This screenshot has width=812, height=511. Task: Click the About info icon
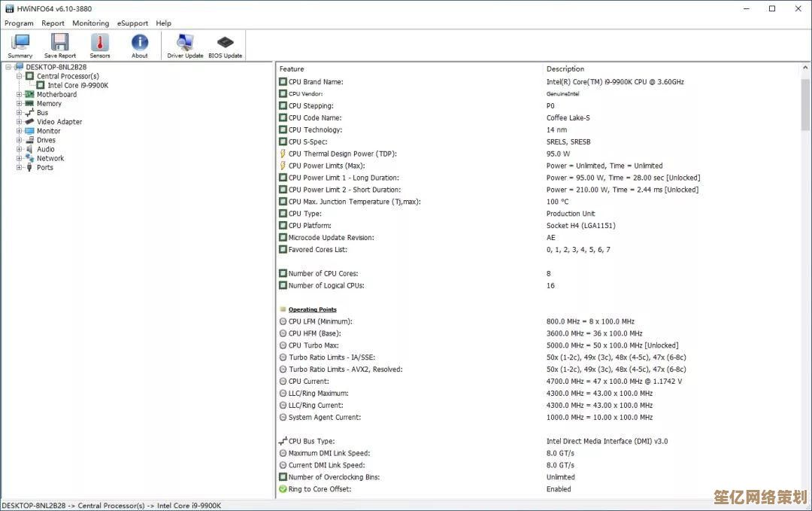coord(140,44)
